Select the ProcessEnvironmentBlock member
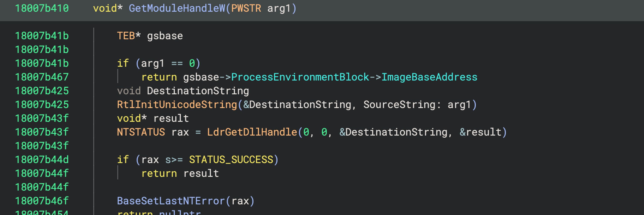 click(300, 77)
